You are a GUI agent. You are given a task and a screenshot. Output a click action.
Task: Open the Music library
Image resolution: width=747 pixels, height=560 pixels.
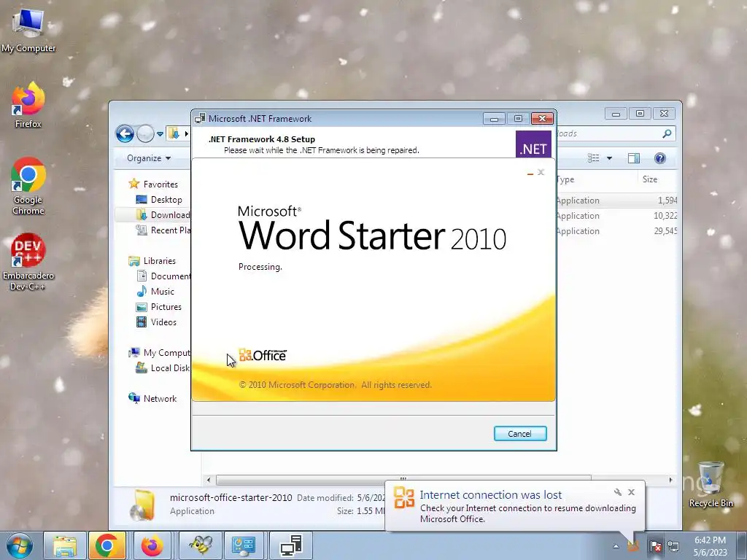point(155,292)
